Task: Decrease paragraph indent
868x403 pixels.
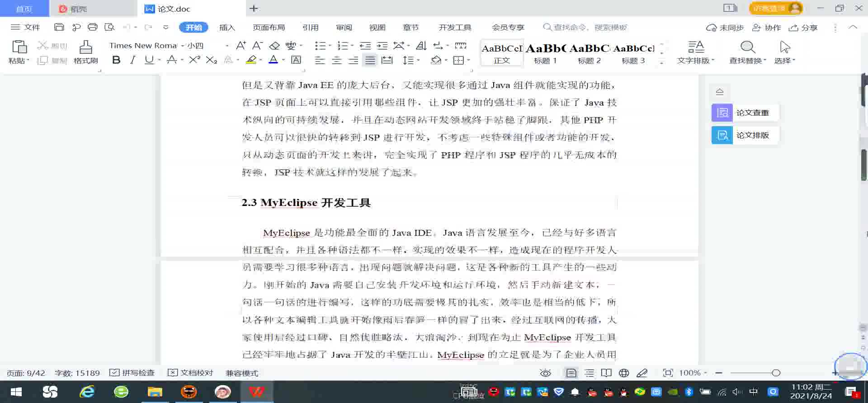Action: click(x=365, y=46)
